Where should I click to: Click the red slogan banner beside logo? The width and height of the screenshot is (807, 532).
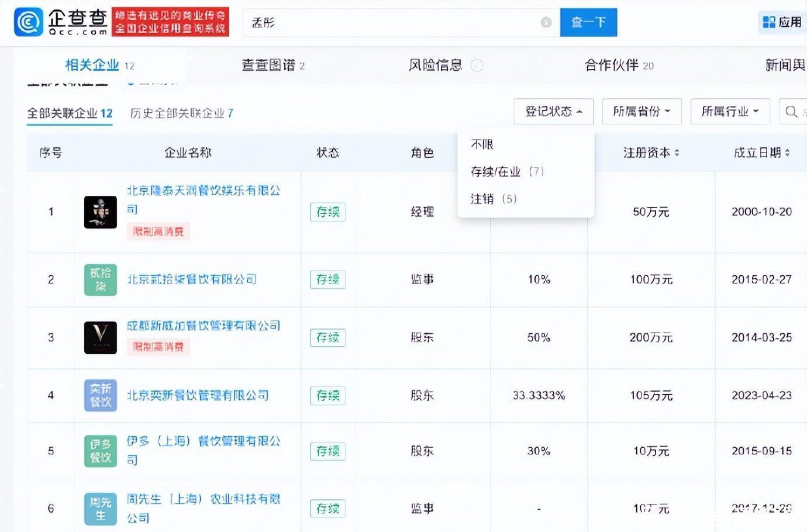[x=170, y=22]
